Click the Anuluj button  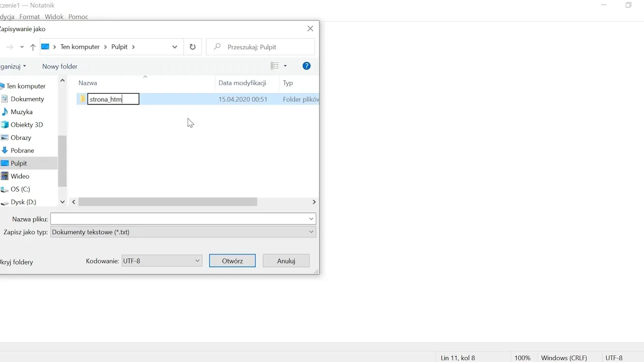click(286, 261)
